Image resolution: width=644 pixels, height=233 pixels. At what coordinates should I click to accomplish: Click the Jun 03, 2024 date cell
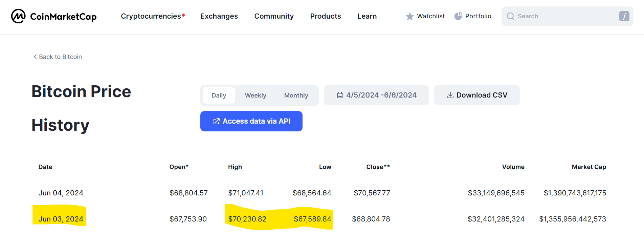point(61,219)
